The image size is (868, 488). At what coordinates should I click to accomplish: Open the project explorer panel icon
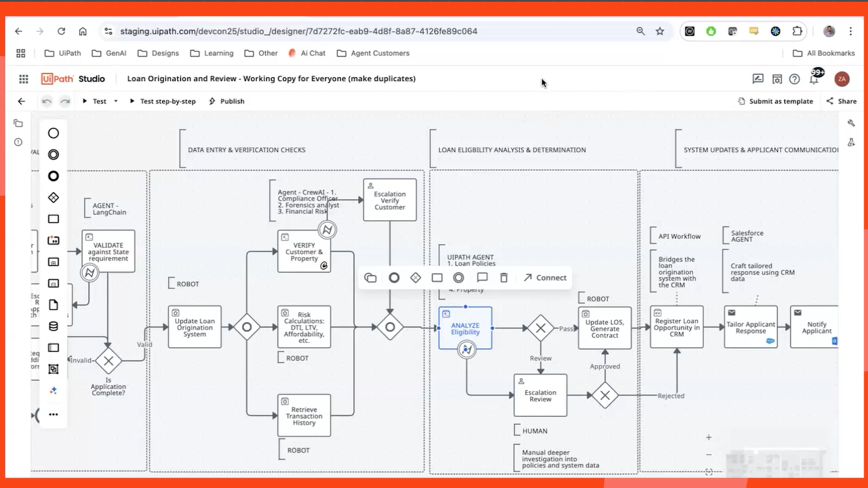[19, 123]
